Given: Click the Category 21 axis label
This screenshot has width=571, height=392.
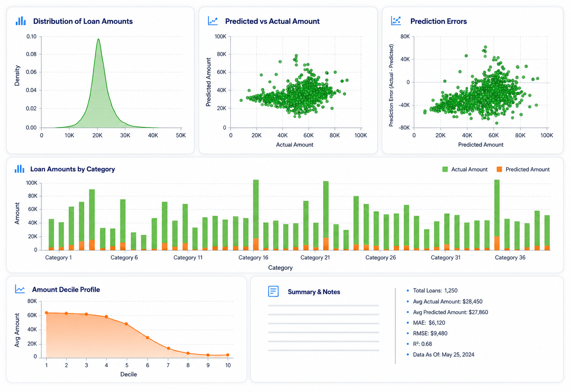Looking at the screenshot, I should pos(315,258).
